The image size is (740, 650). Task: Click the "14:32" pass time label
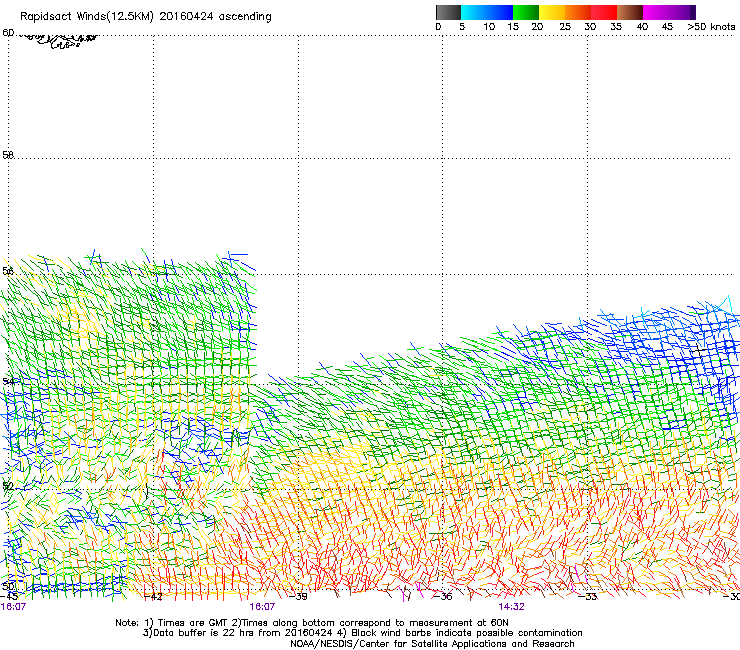(512, 607)
